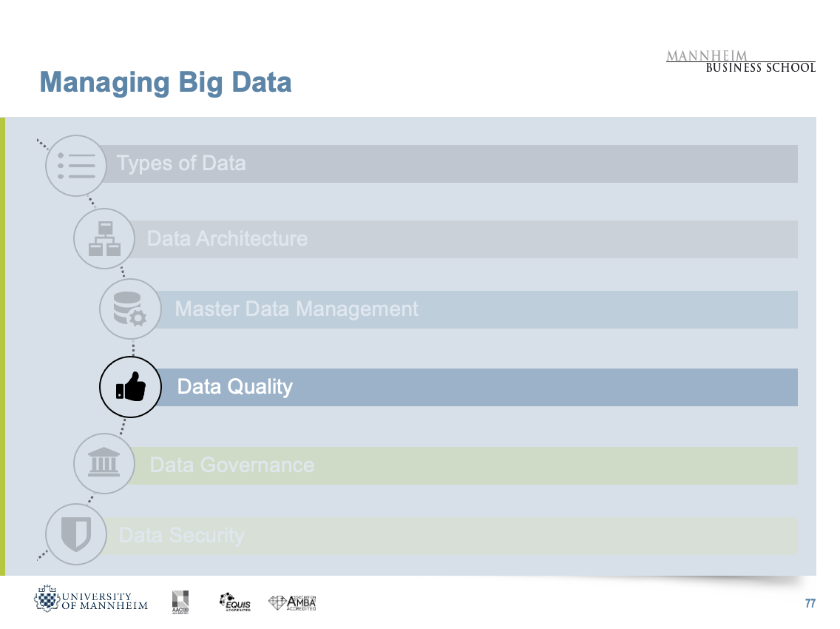Click the Mannheim Business School logo
This screenshot has width=840, height=629.
[x=740, y=61]
